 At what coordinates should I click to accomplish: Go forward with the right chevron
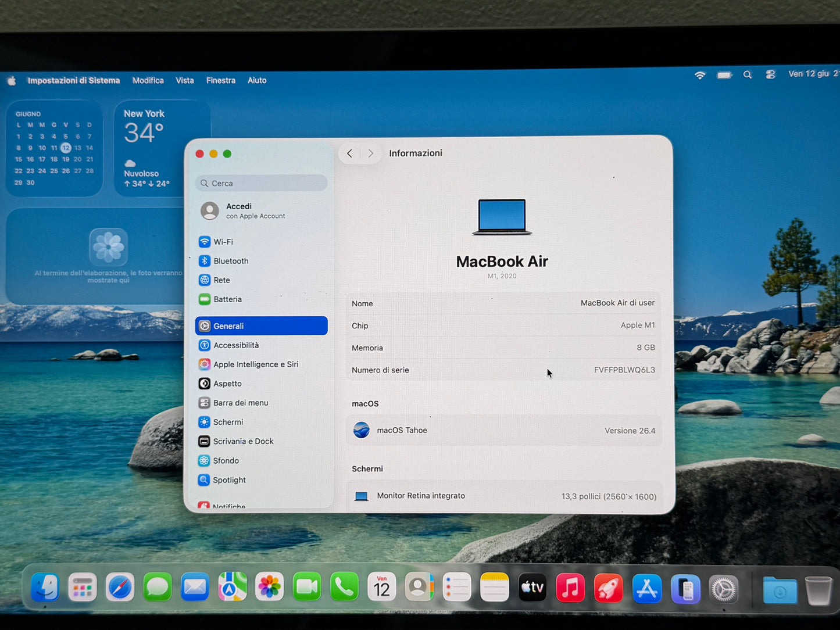coord(370,153)
